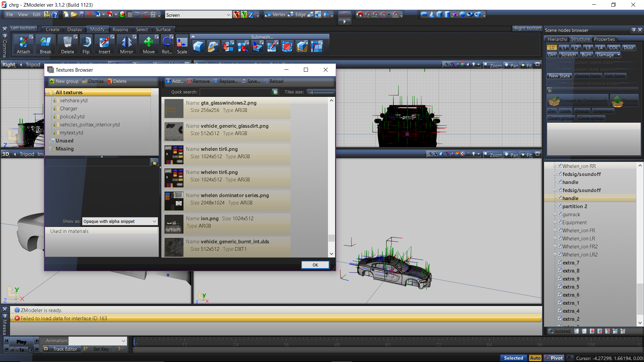This screenshot has width=644, height=362.
Task: Toggle the X axis constraint icon
Action: [236, 14]
